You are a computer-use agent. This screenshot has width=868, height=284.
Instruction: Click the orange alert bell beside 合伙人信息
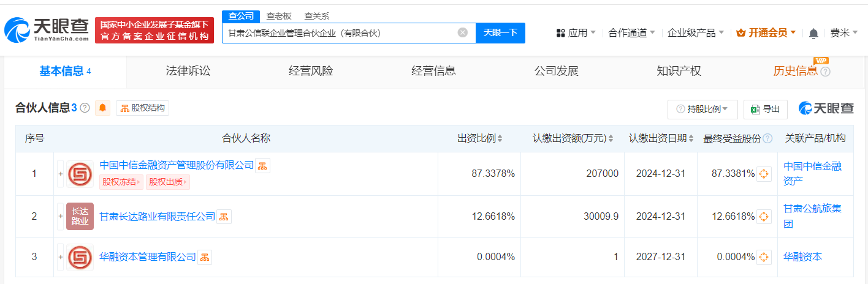[x=102, y=108]
